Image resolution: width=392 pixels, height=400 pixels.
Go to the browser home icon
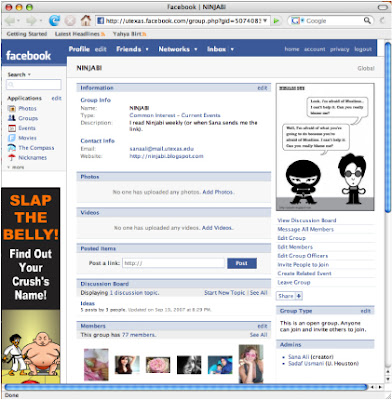click(86, 21)
